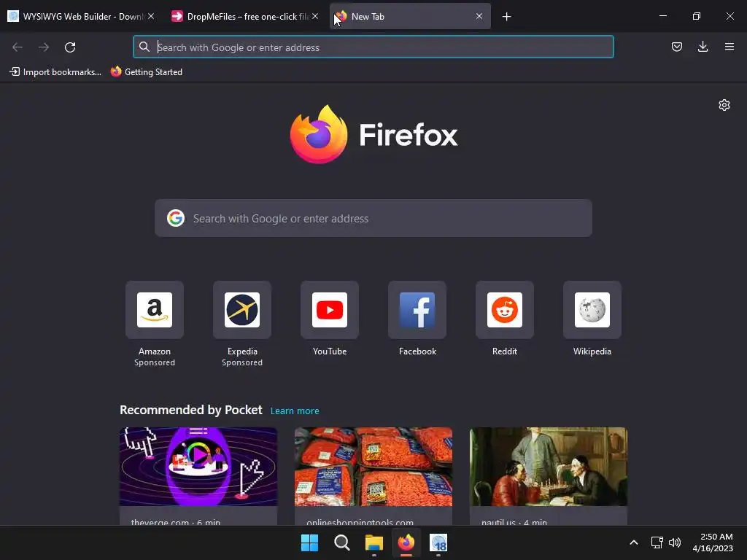Screen dimensions: 747x560
Task: Open volume control in system tray
Action: pyautogui.click(x=675, y=542)
